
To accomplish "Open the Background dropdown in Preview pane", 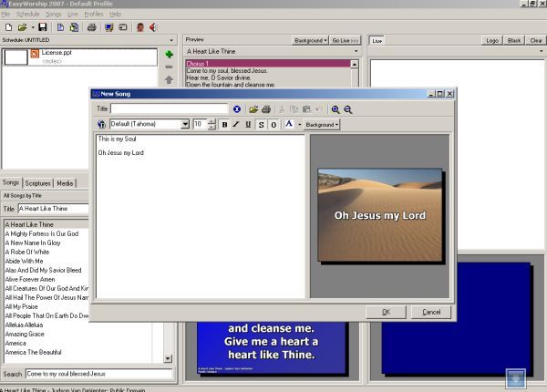I will pos(311,40).
